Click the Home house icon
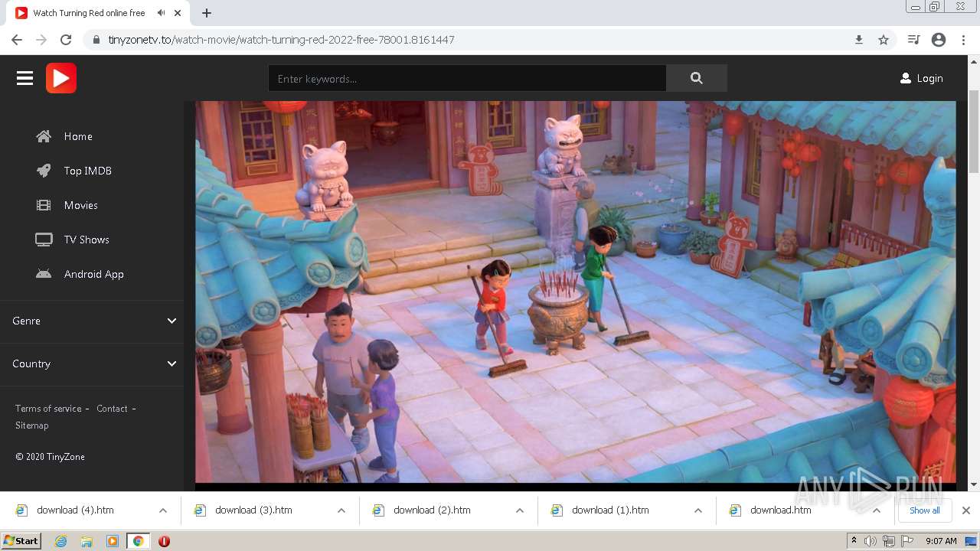Image resolution: width=980 pixels, height=551 pixels. pos(44,136)
